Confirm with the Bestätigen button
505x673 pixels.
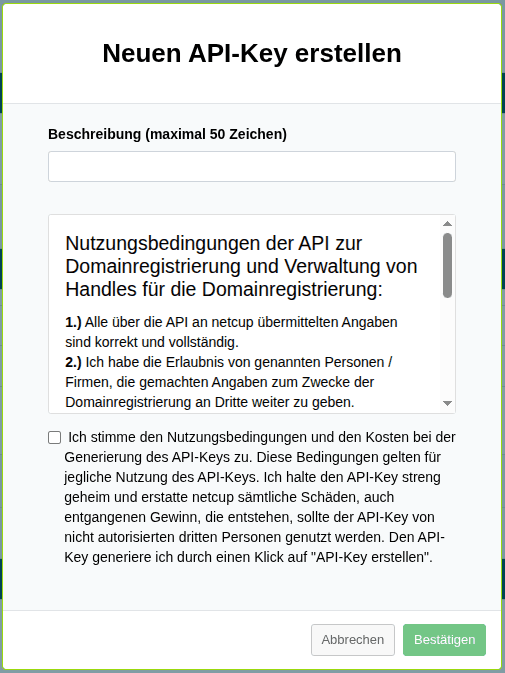(x=445, y=640)
